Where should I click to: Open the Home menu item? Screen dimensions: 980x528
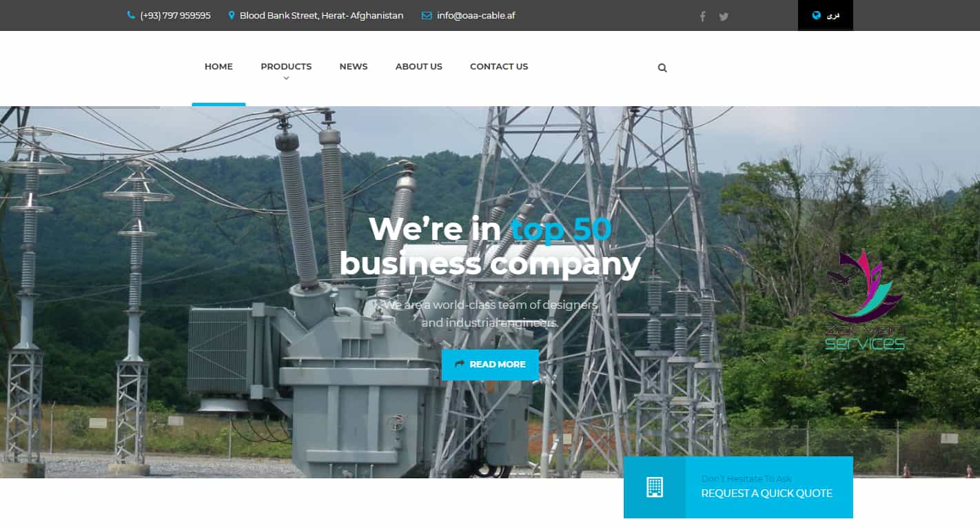[218, 67]
